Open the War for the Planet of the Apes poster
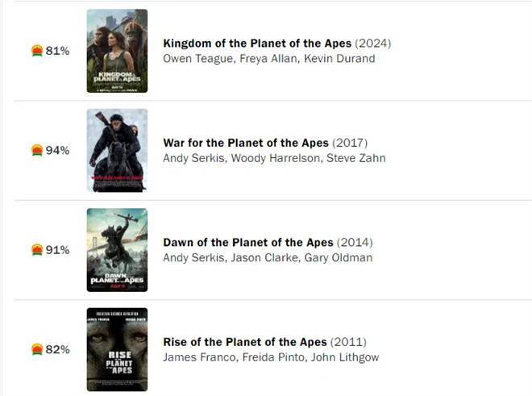 117,150
